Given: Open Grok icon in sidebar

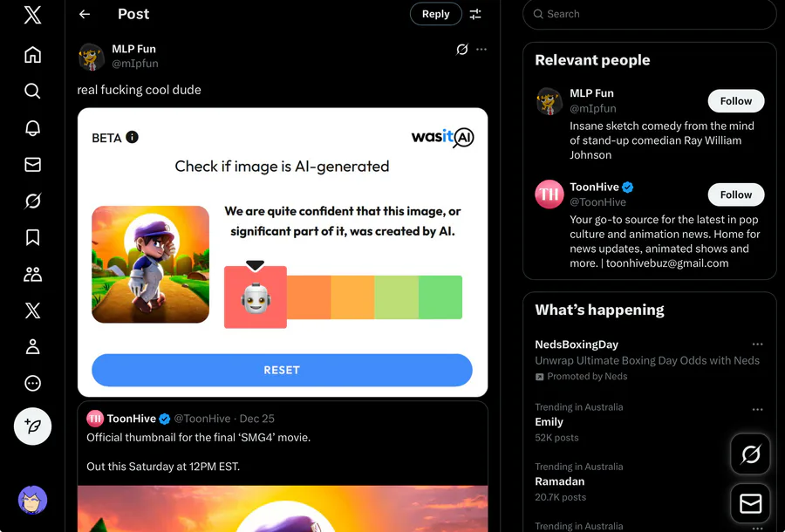Looking at the screenshot, I should coord(32,201).
